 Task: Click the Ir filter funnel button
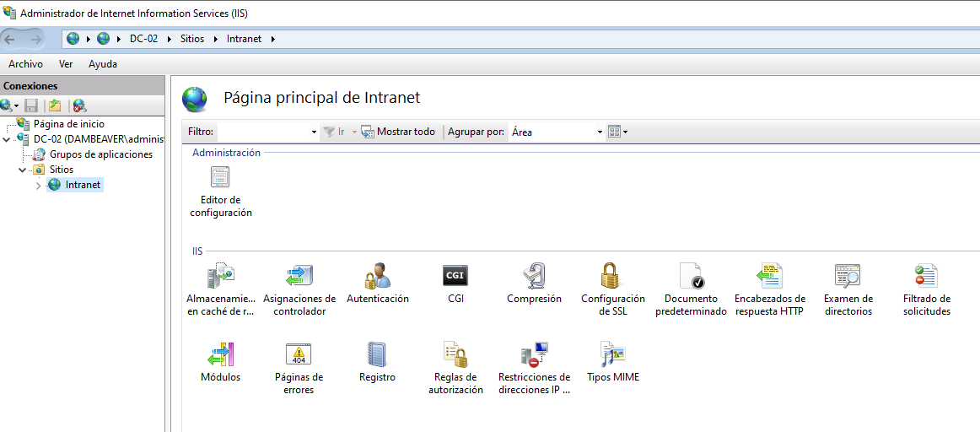(x=334, y=132)
